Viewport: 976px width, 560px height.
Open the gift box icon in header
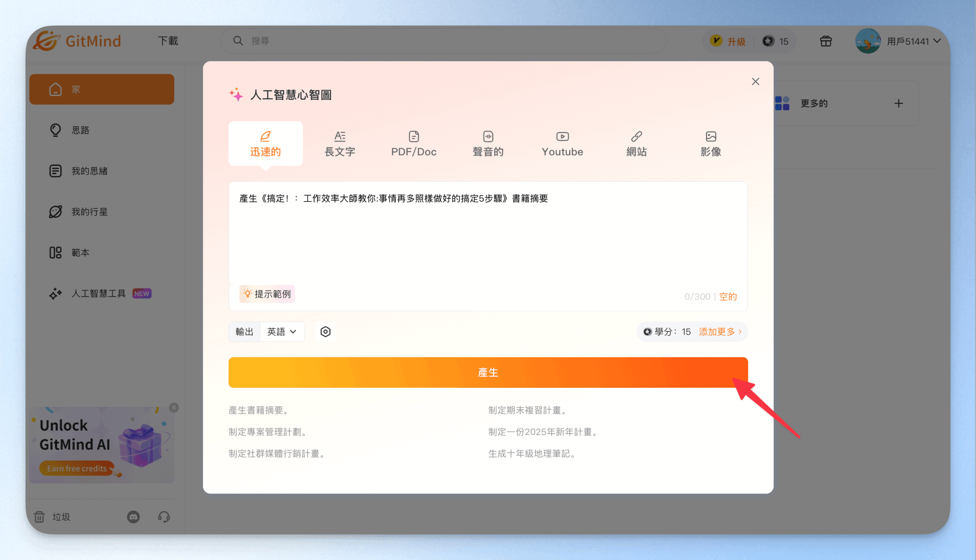click(x=825, y=41)
